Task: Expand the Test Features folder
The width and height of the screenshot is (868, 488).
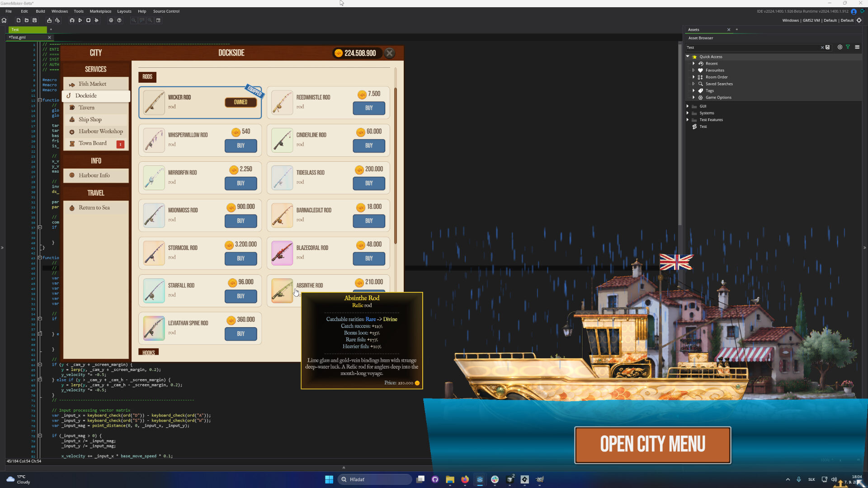Action: point(688,120)
